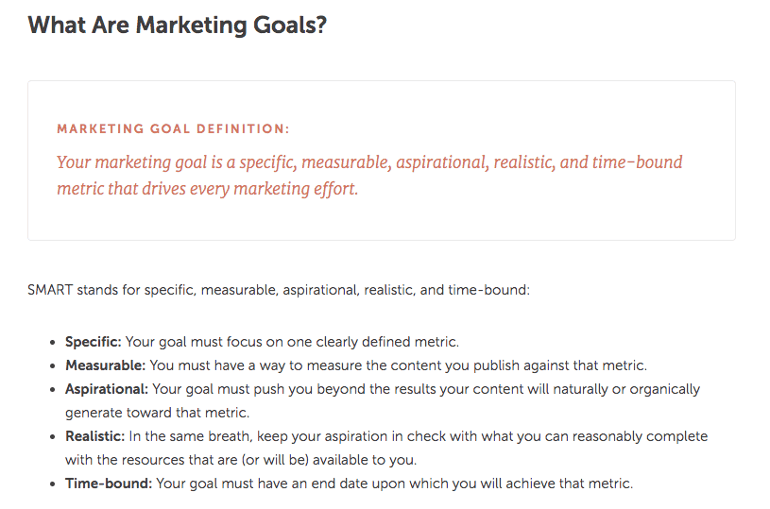The image size is (770, 509).
Task: Click the bullet point before Specific
Action: point(53,342)
